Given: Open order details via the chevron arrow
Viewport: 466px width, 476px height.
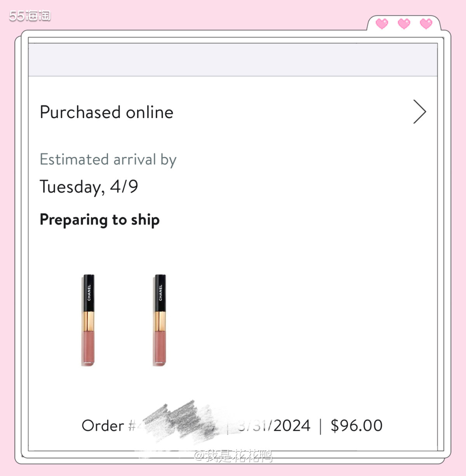Looking at the screenshot, I should [419, 112].
